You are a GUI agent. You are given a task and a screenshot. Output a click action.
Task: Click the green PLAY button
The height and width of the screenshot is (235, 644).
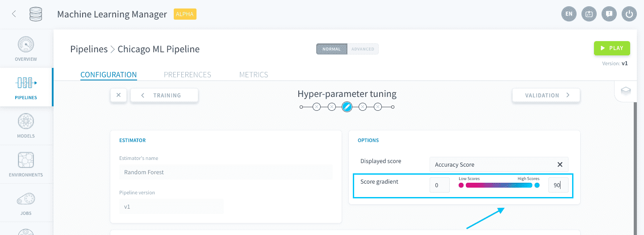tap(612, 48)
